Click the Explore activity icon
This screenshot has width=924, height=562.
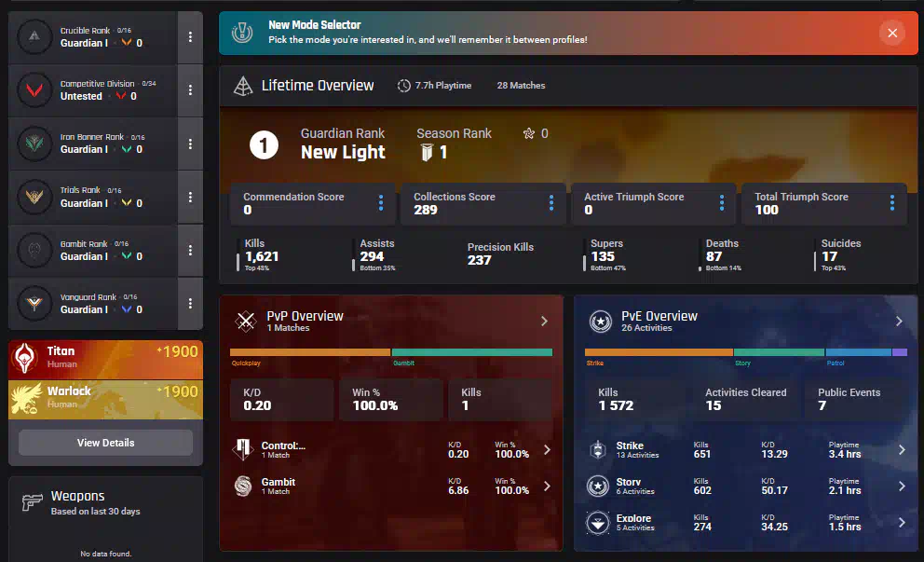click(598, 523)
